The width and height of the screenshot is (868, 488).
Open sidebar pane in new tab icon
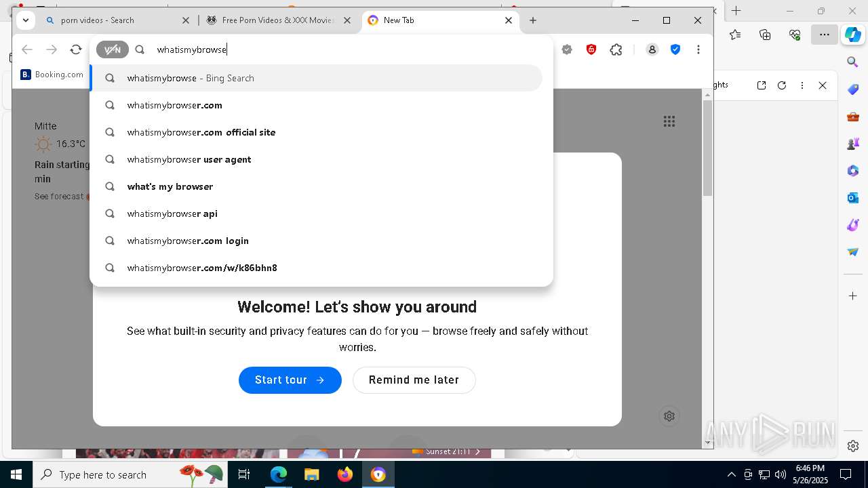762,85
